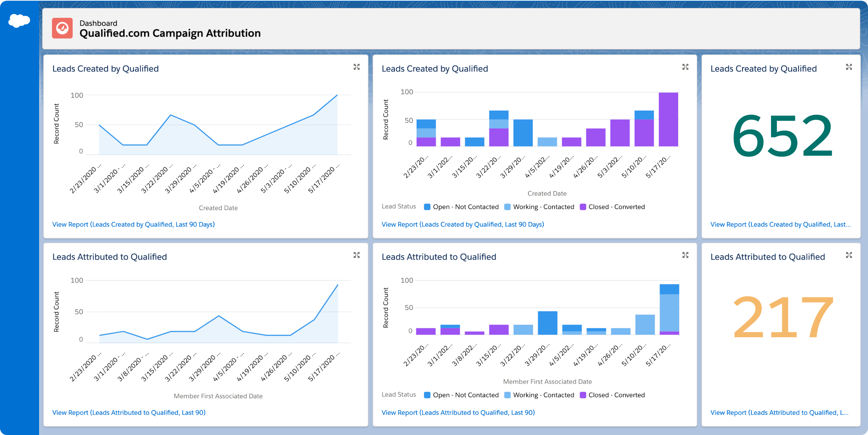Expand the Leads Attributed line chart
The width and height of the screenshot is (868, 435).
357,255
